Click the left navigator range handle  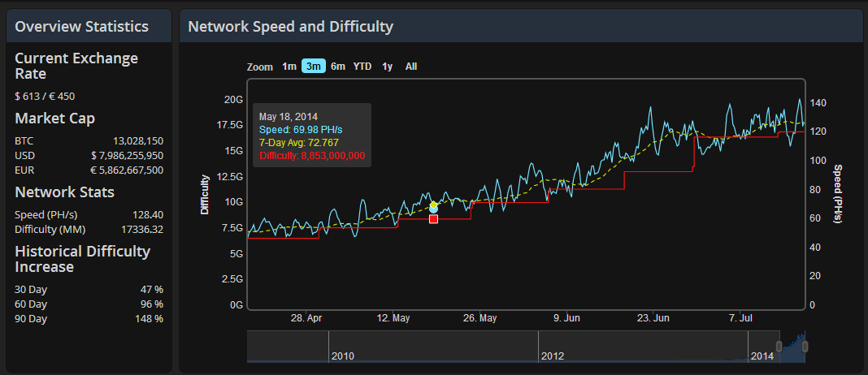pyautogui.click(x=779, y=347)
